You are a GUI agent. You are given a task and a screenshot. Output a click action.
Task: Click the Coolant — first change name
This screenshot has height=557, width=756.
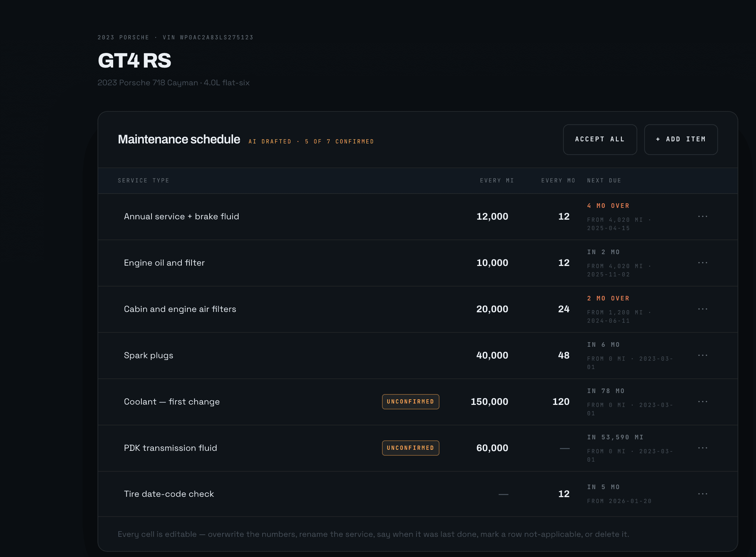coord(172,402)
